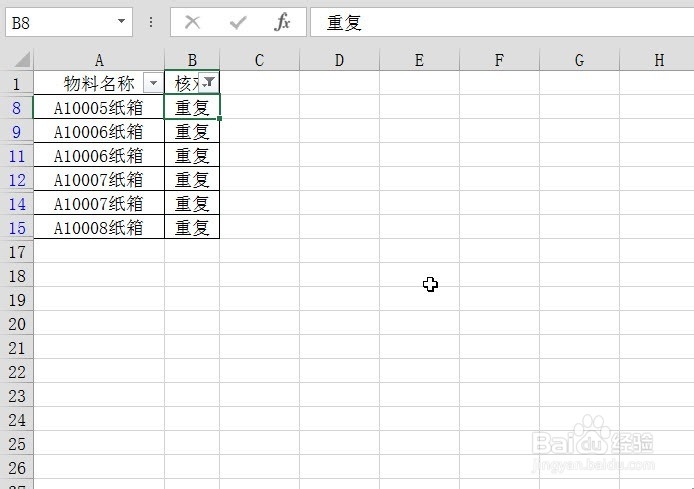
Task: Select column D header
Action: 339,60
